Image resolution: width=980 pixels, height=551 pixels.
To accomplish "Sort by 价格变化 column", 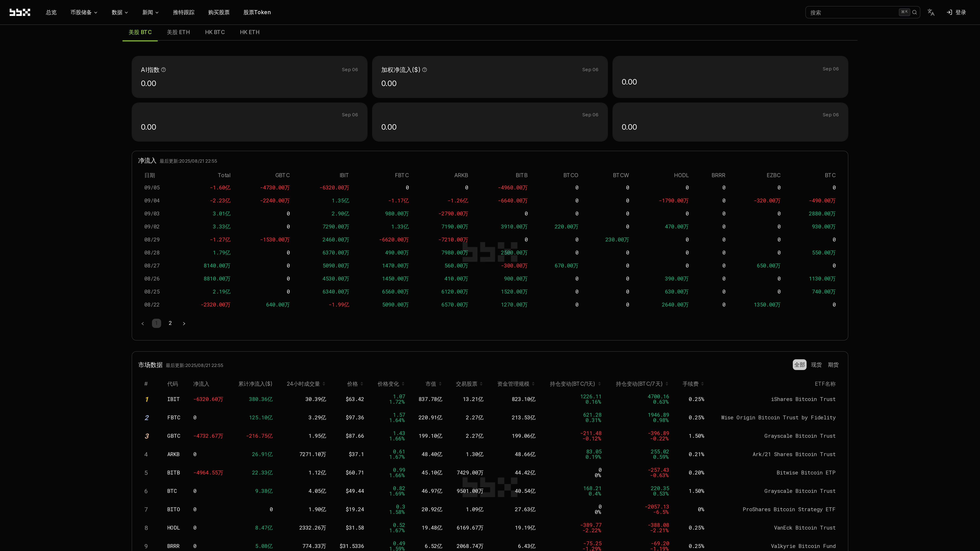I will (x=403, y=384).
